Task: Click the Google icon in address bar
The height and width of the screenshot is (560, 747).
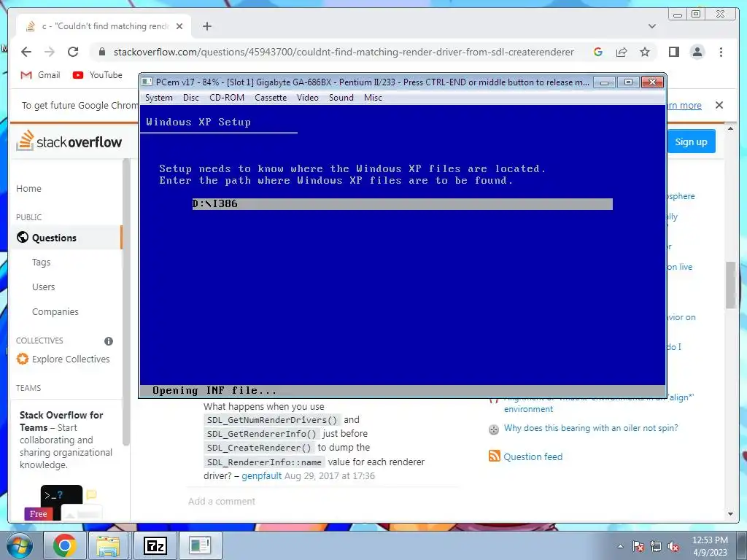Action: pos(598,52)
